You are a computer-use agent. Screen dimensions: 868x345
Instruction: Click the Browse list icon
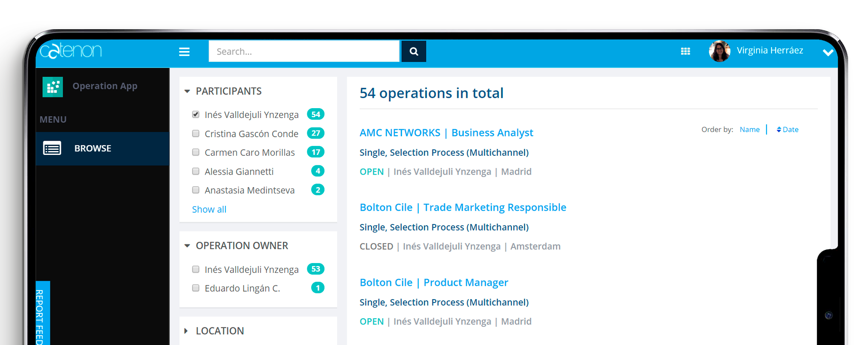coord(52,148)
